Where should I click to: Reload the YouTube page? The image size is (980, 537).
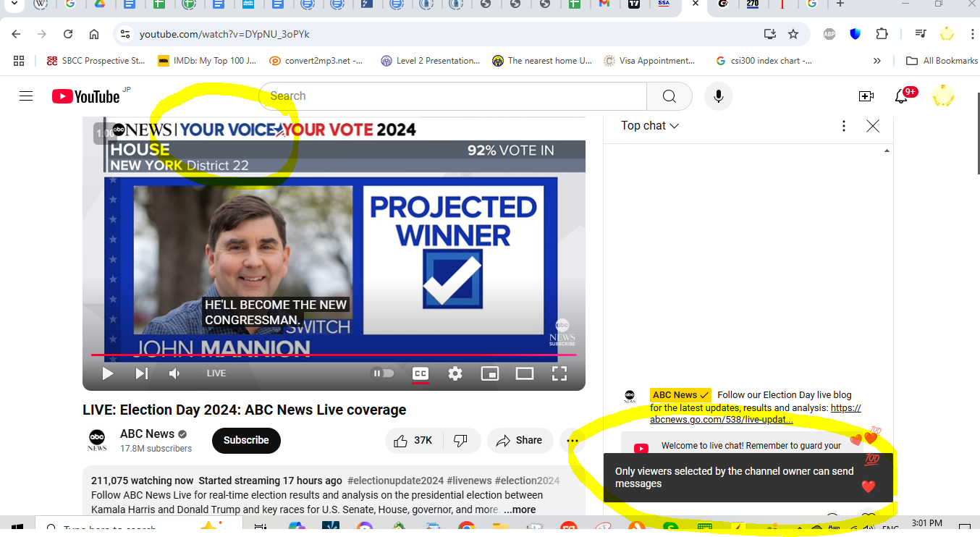coord(68,34)
